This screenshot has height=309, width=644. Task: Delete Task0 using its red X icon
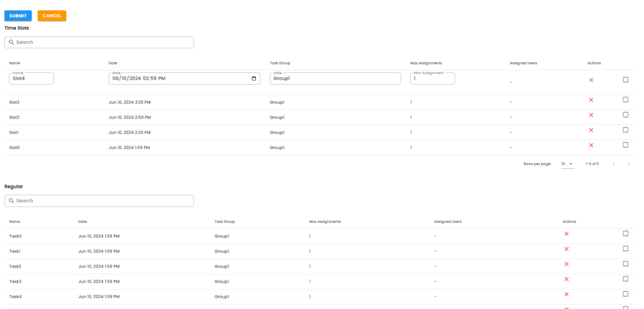567,234
